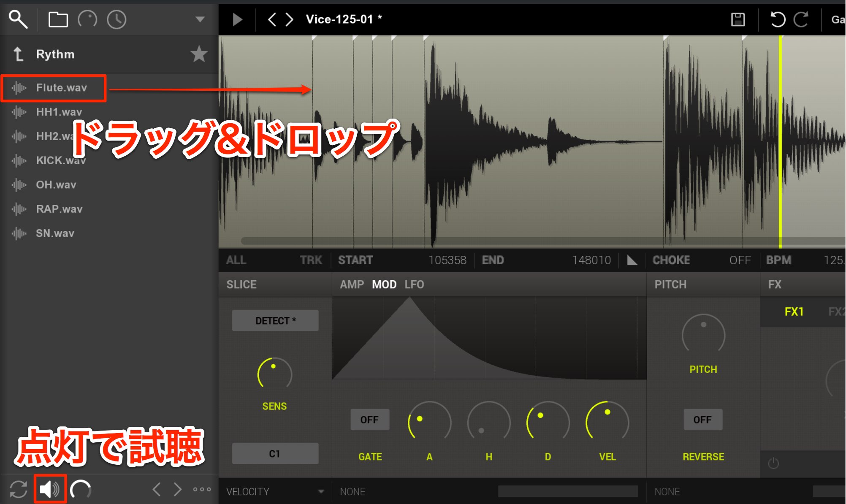This screenshot has width=846, height=504.
Task: Open the folder browser icon
Action: click(x=58, y=19)
